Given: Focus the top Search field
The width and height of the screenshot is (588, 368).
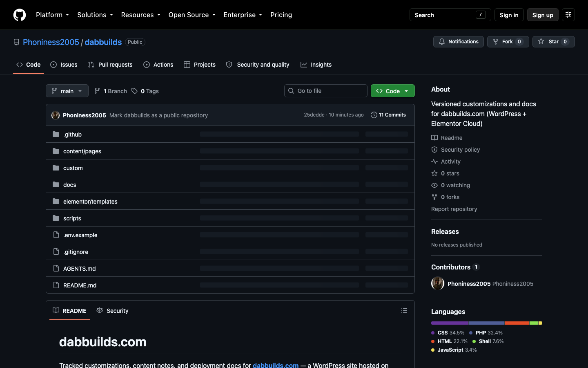Looking at the screenshot, I should click(450, 15).
